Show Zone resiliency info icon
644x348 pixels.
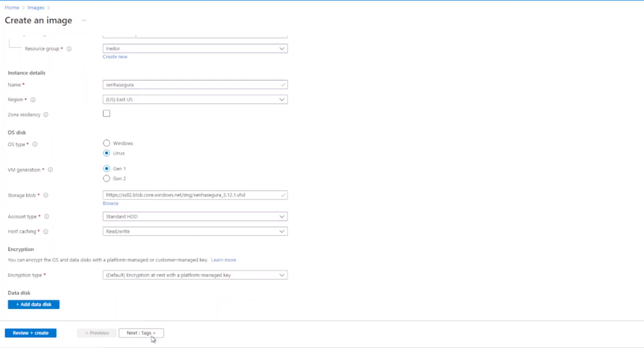46,115
